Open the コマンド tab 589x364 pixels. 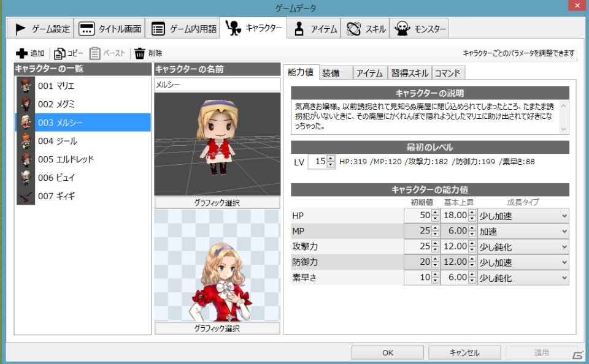tap(448, 73)
